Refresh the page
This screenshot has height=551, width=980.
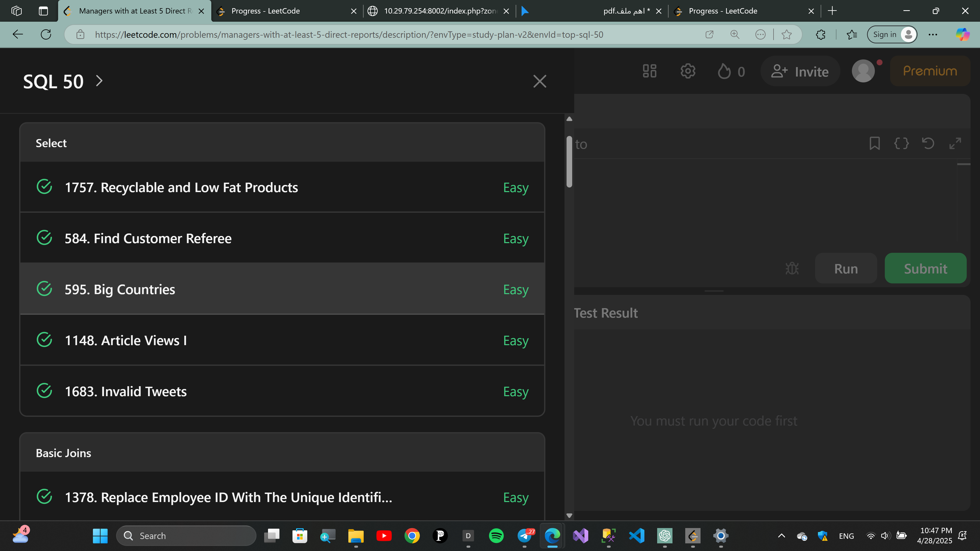46,35
